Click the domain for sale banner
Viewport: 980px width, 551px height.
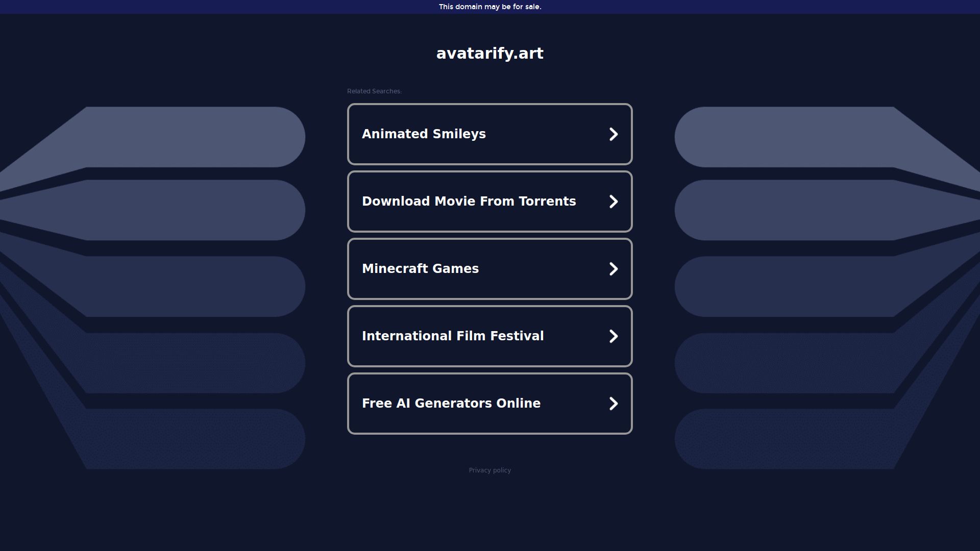click(489, 7)
